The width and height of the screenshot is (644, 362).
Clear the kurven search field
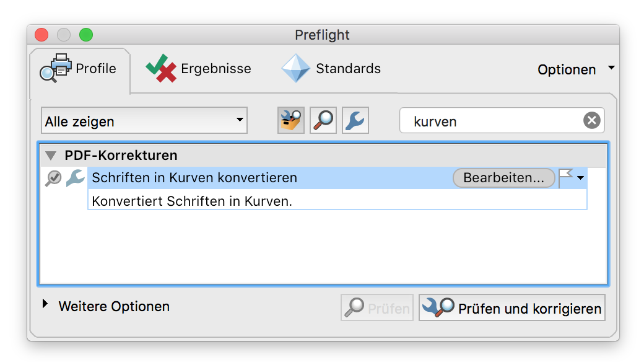pos(591,120)
